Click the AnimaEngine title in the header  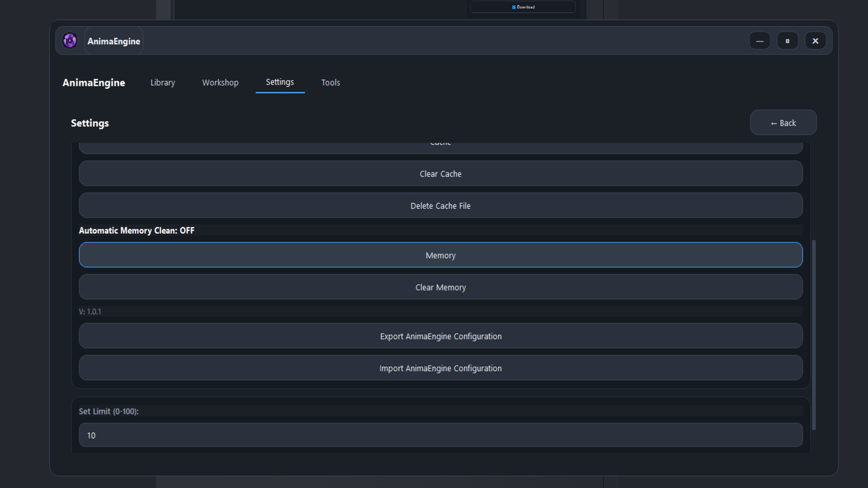pyautogui.click(x=113, y=41)
